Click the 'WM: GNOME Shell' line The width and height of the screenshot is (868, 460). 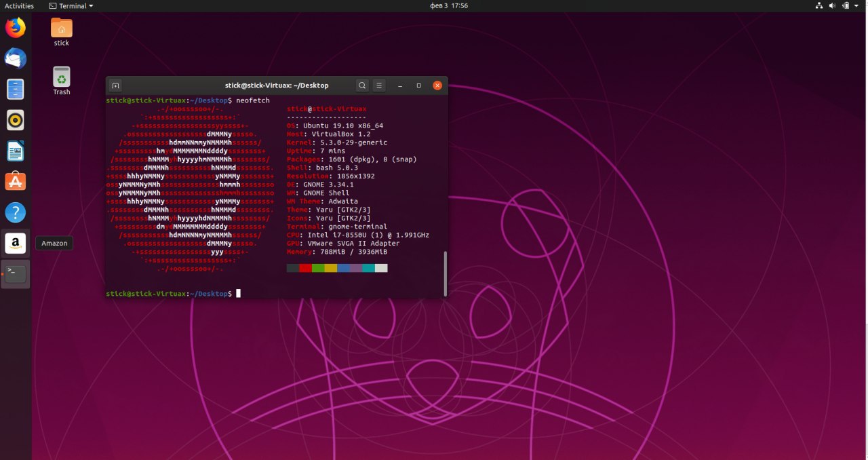[x=318, y=193]
